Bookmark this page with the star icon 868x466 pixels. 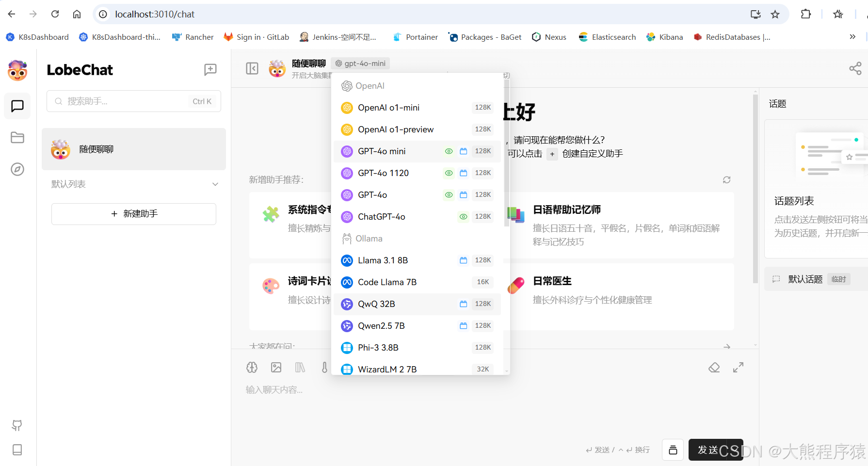pyautogui.click(x=775, y=14)
